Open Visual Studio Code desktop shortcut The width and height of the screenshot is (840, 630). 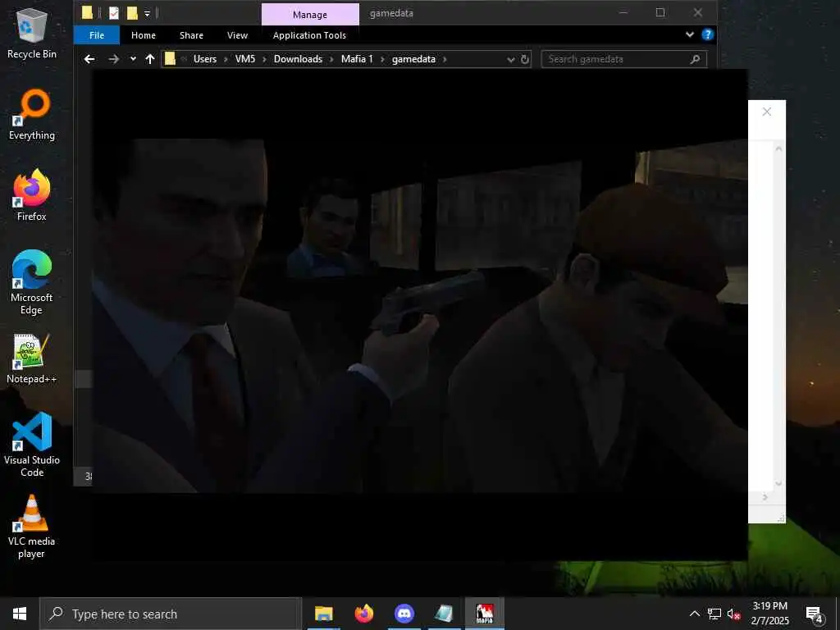(32, 445)
